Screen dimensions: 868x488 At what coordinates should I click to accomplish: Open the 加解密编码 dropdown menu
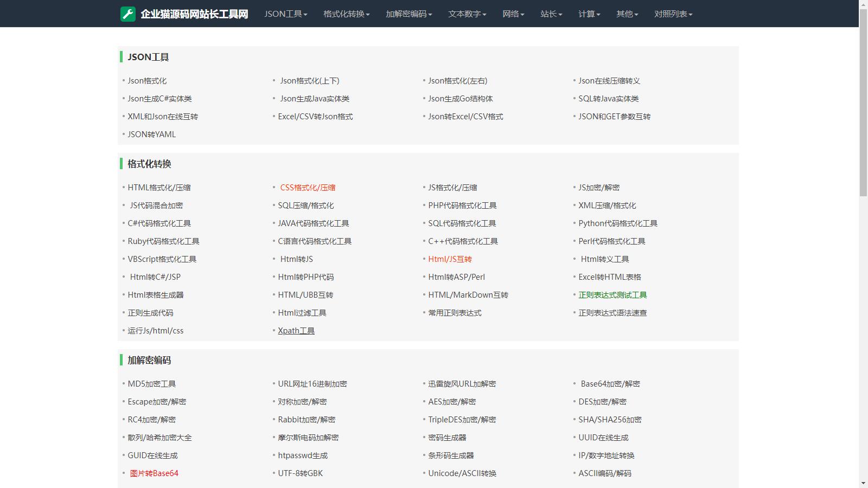click(x=409, y=14)
